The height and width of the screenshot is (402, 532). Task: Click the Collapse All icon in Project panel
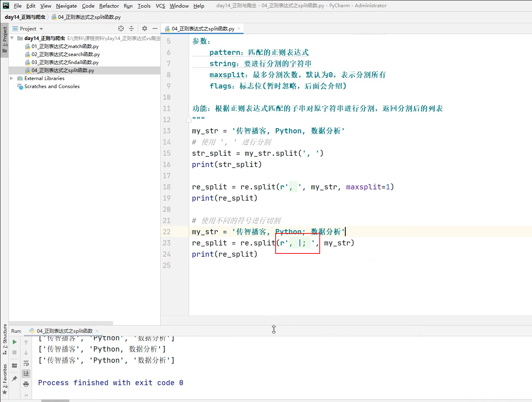(131, 28)
